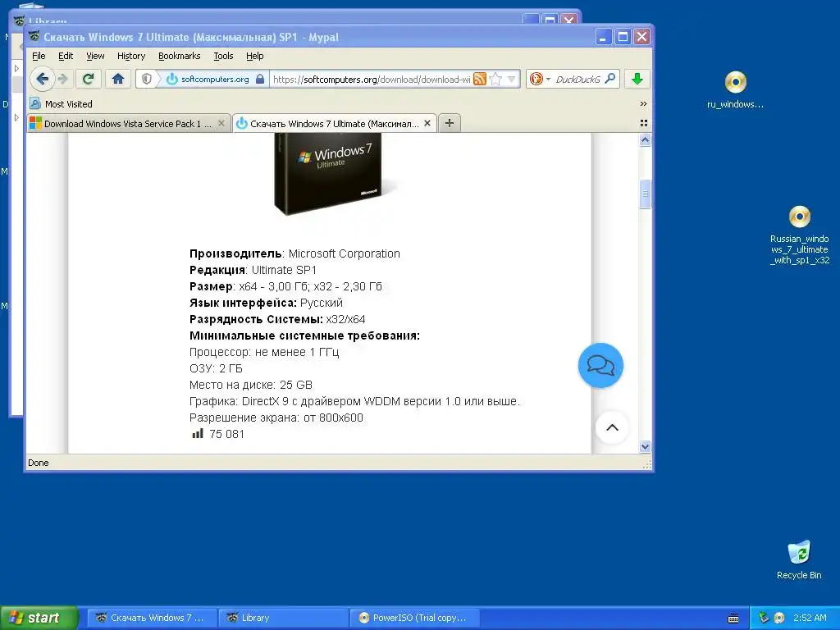This screenshot has height=630, width=840.
Task: Click the DuckDuckGo search input field
Action: [x=577, y=80]
